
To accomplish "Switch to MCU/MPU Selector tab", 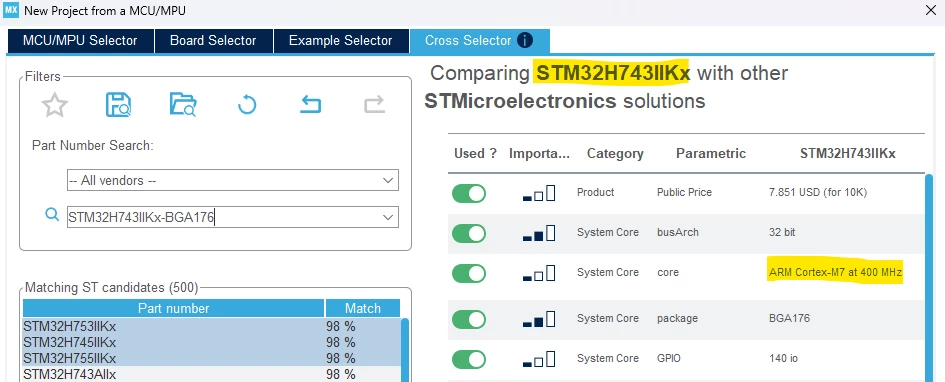I will pos(80,41).
